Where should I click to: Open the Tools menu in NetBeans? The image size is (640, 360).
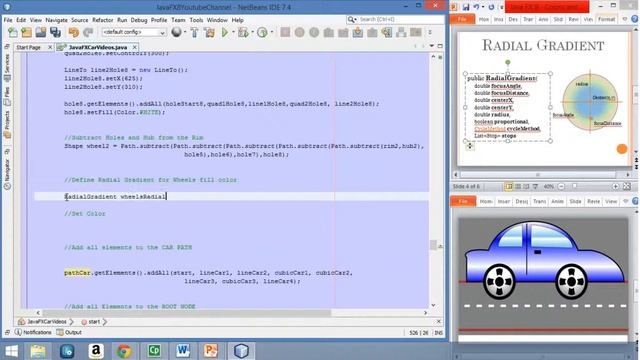(196, 20)
